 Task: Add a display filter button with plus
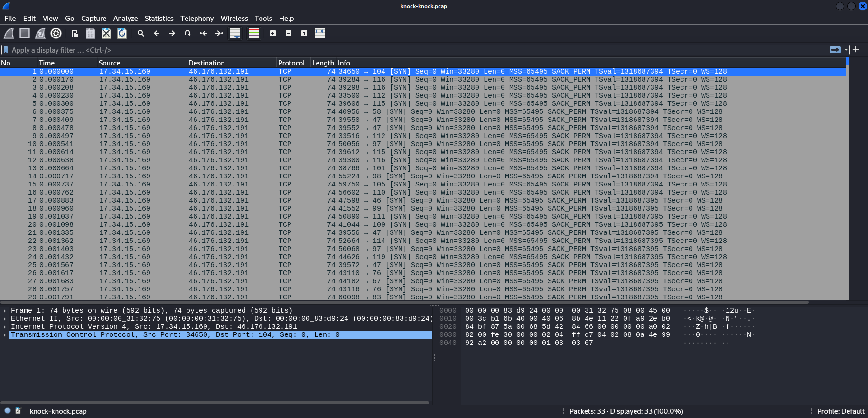[856, 49]
